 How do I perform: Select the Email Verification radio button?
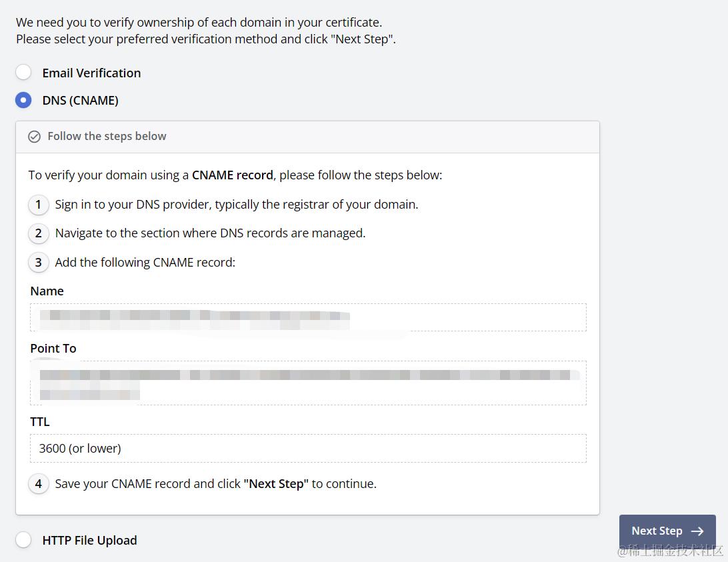tap(23, 73)
